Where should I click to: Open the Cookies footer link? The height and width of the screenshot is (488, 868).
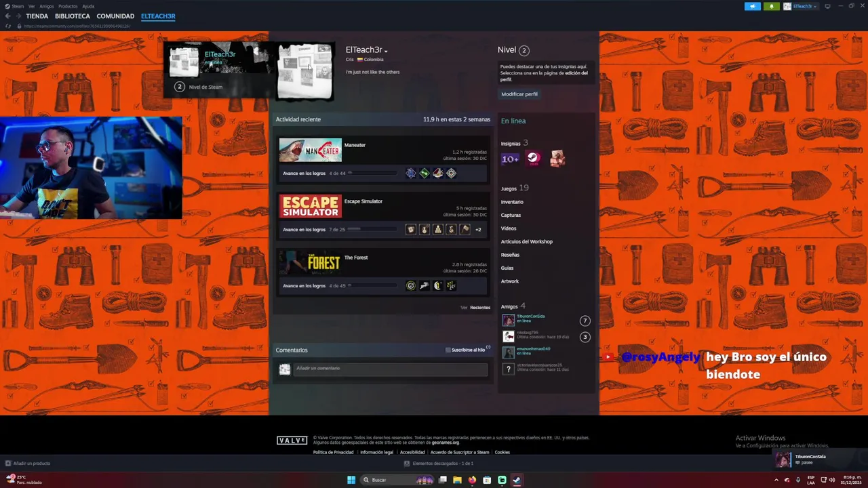pyautogui.click(x=502, y=453)
